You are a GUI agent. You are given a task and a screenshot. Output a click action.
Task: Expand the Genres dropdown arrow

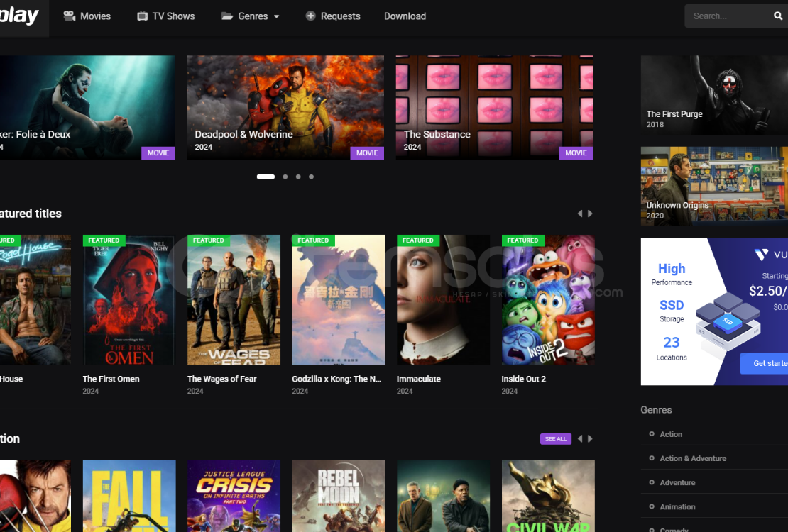276,16
